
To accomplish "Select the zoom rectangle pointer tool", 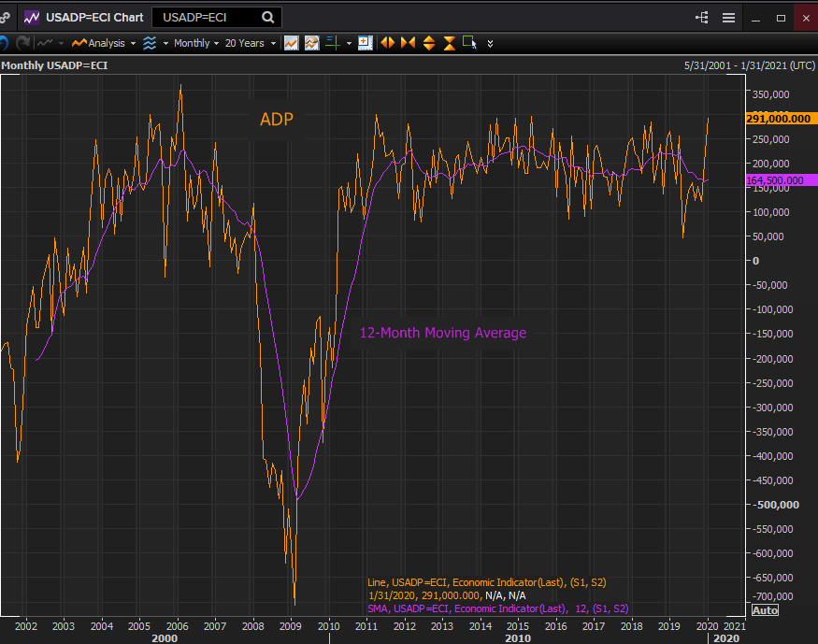I will tap(469, 43).
